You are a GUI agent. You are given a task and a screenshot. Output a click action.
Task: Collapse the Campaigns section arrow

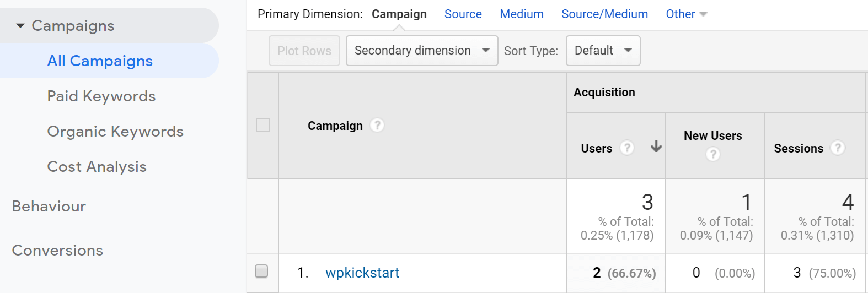20,26
